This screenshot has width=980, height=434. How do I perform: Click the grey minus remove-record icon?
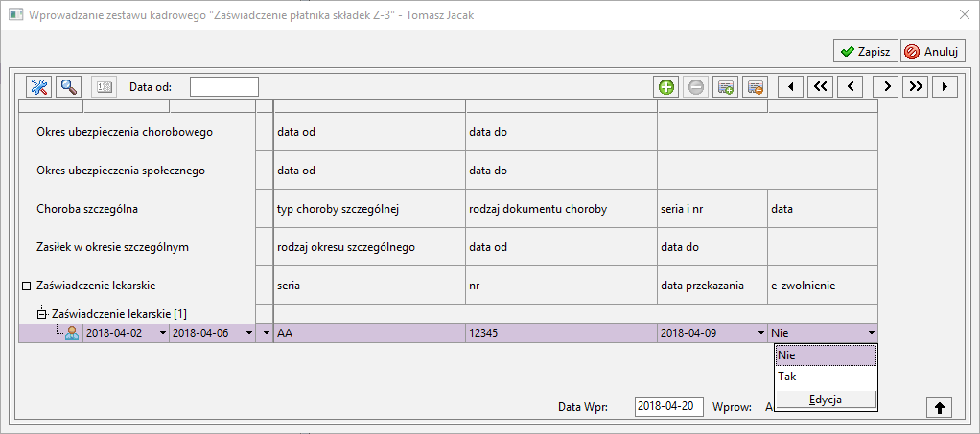point(696,87)
